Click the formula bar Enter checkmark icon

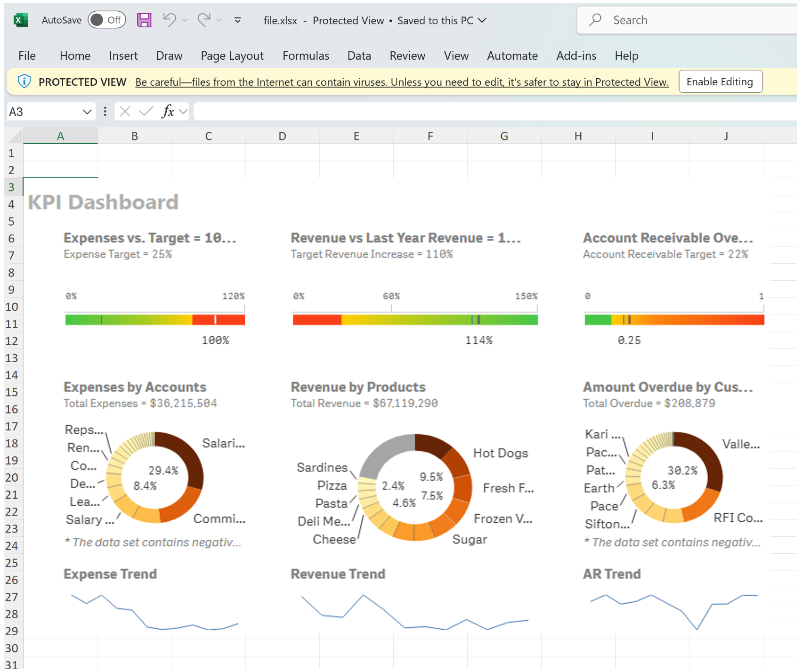146,112
